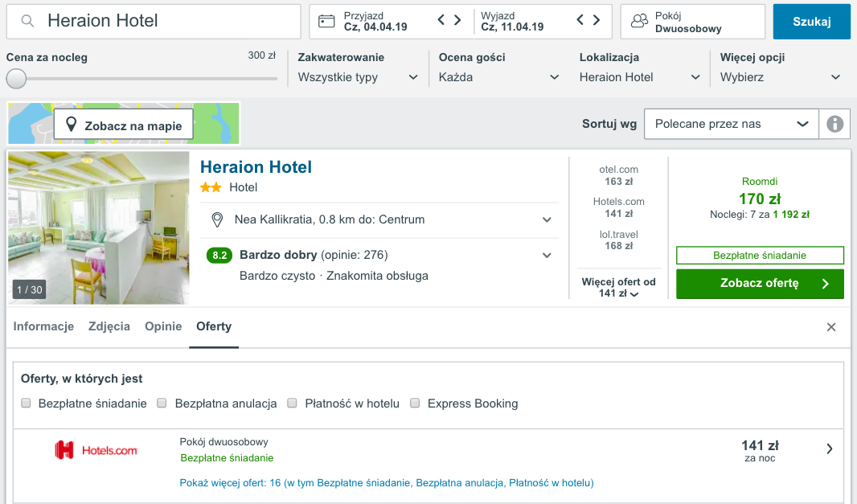Click Pokaż więcej ofert: 16 link
The image size is (857, 504).
point(387,482)
